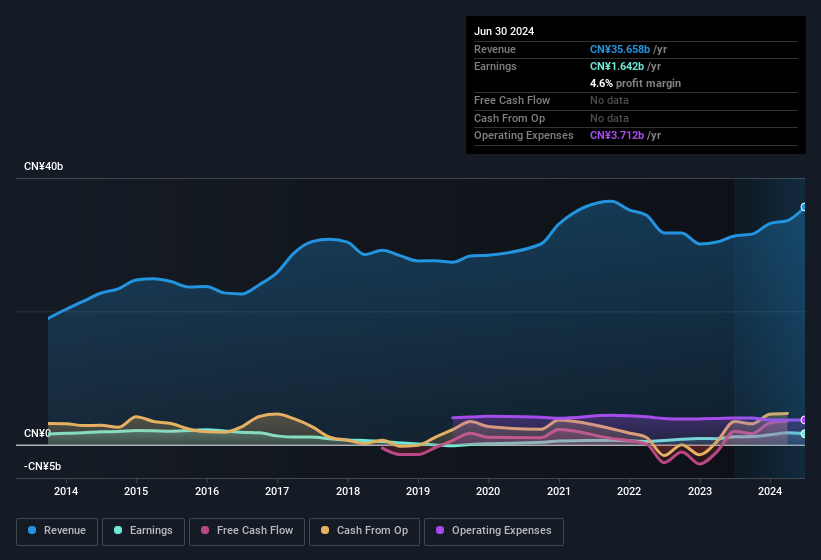Select the Earnings endpoint marker on chart

click(x=804, y=433)
